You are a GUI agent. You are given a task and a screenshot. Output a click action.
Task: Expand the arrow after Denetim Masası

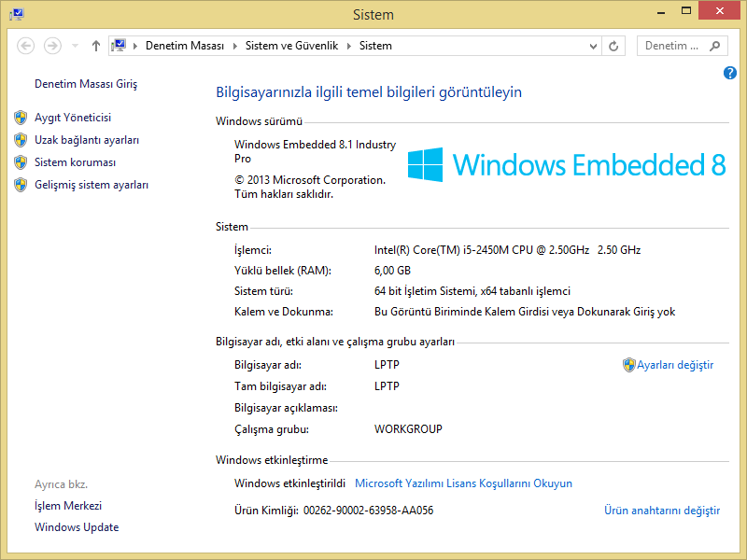tap(235, 46)
